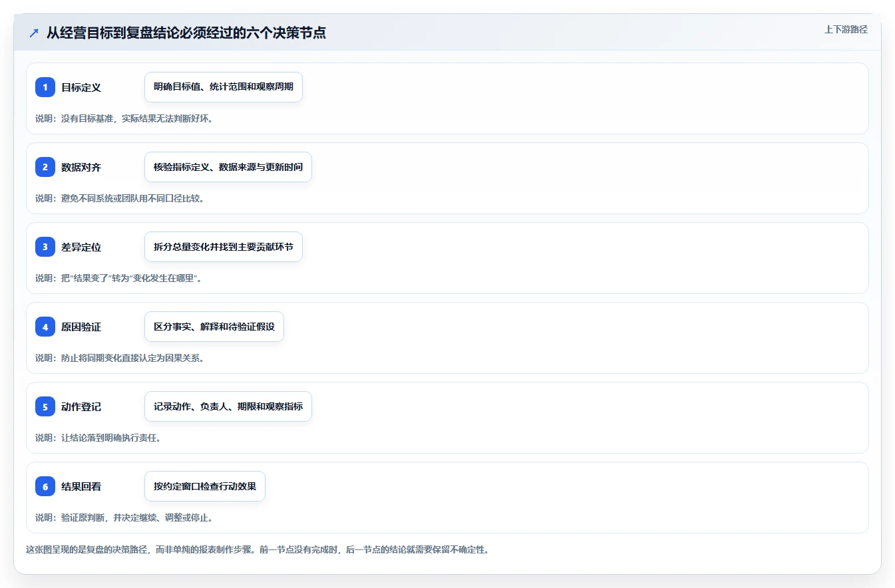Image resolution: width=895 pixels, height=588 pixels.
Task: Click the number 5 badge for 动作登记
Action: point(45,406)
